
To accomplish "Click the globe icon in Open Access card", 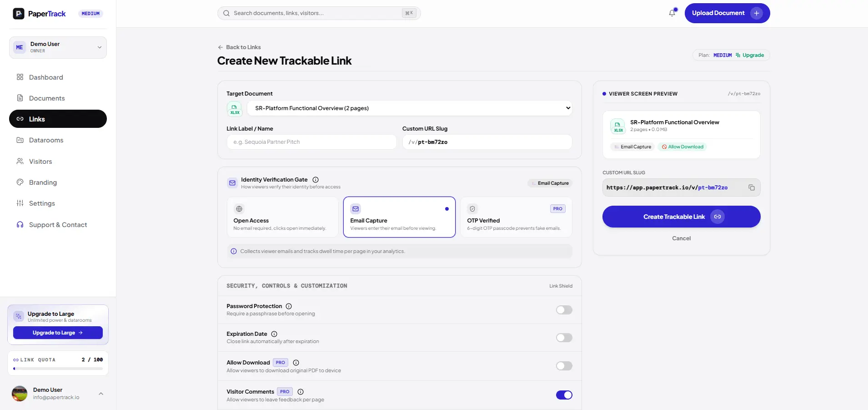I will pos(239,209).
